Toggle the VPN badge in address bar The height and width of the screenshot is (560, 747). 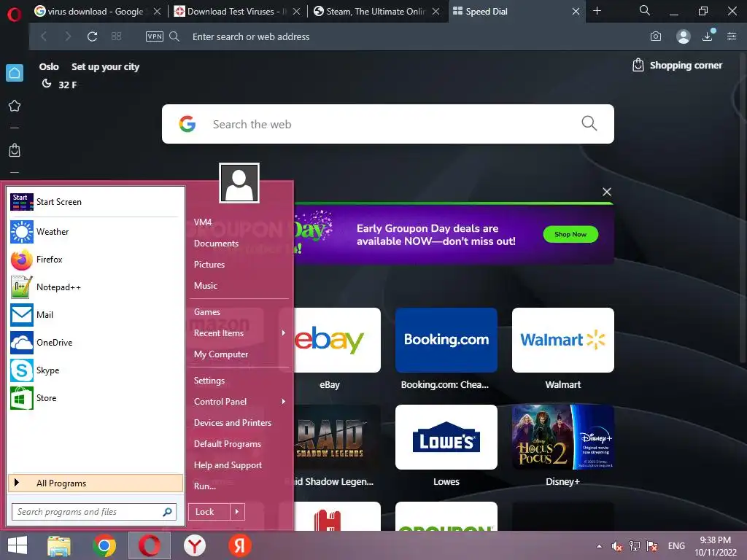point(155,36)
